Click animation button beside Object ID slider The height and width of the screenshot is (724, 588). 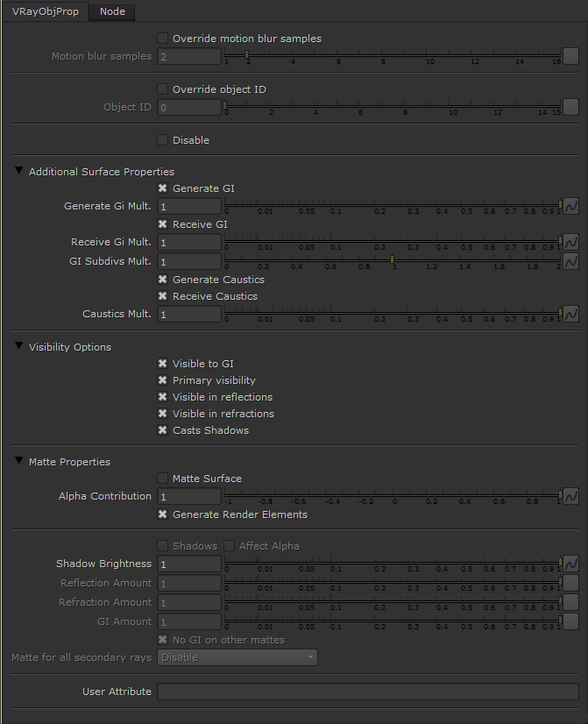(571, 107)
